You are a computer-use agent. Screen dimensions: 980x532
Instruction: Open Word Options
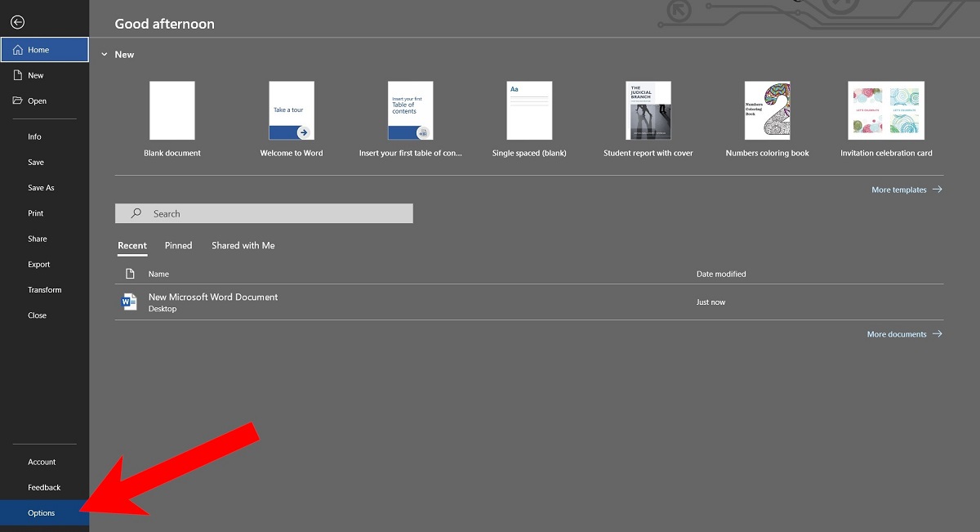pyautogui.click(x=41, y=512)
